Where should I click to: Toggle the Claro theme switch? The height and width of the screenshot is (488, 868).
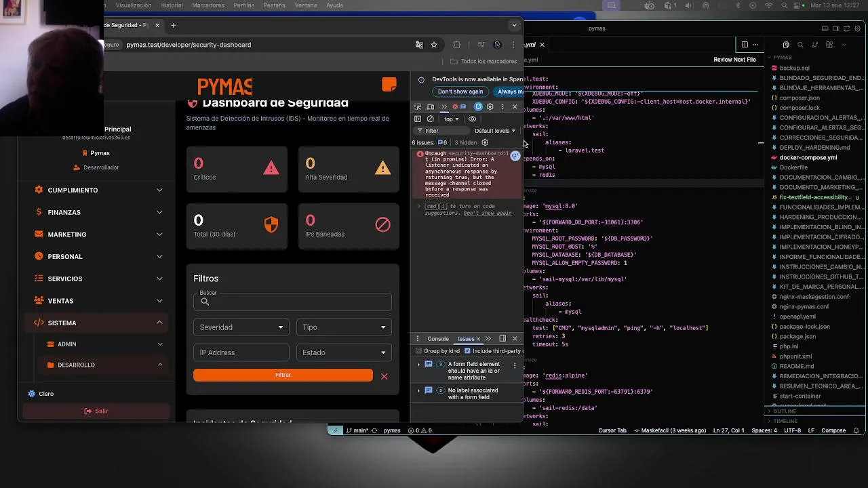pyautogui.click(x=40, y=394)
